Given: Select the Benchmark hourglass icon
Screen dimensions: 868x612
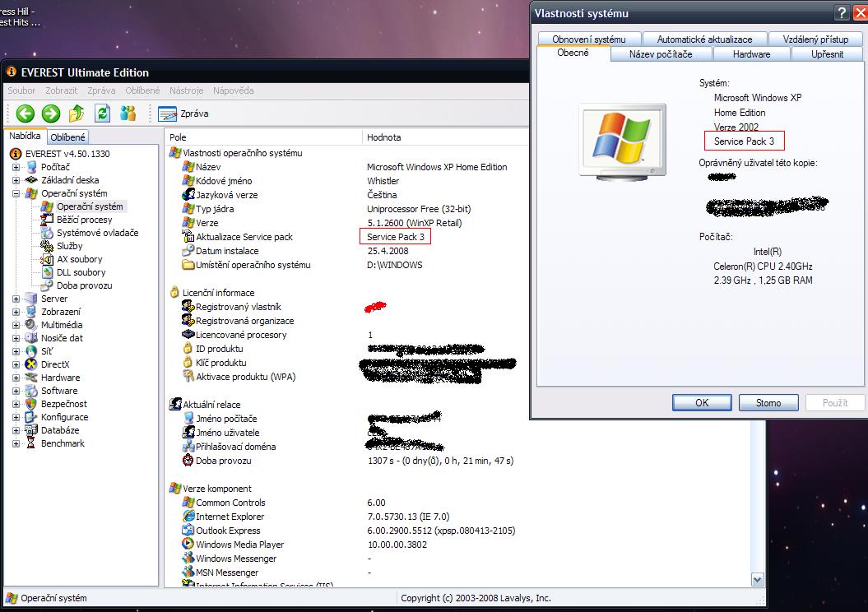Looking at the screenshot, I should pyautogui.click(x=31, y=443).
